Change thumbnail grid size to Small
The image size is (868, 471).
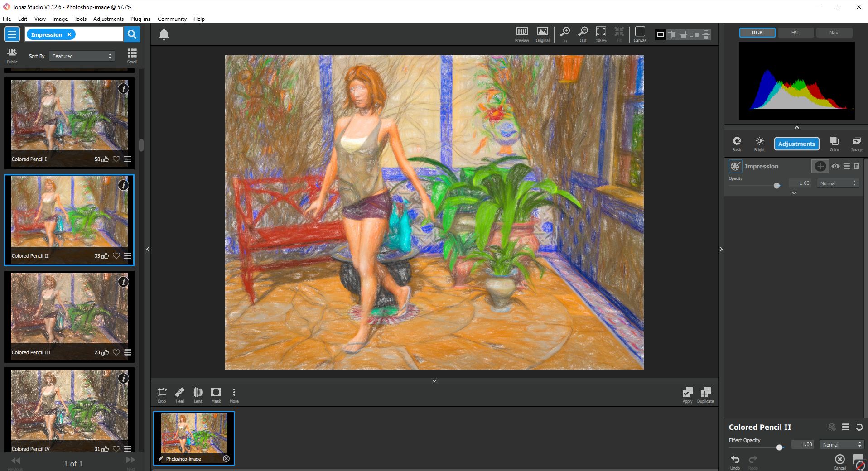coord(132,56)
